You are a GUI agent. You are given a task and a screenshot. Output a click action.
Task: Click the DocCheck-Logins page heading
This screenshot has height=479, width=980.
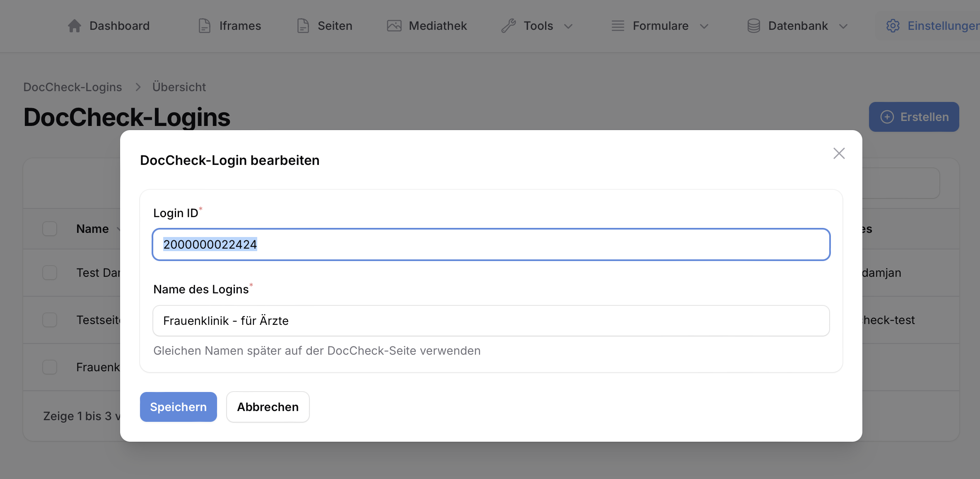coord(127,117)
